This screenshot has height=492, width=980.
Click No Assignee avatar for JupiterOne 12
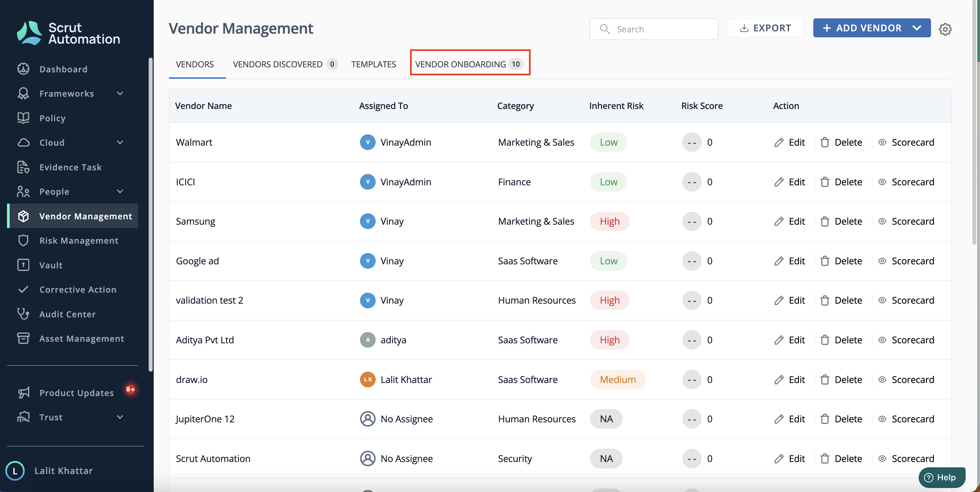[367, 419]
